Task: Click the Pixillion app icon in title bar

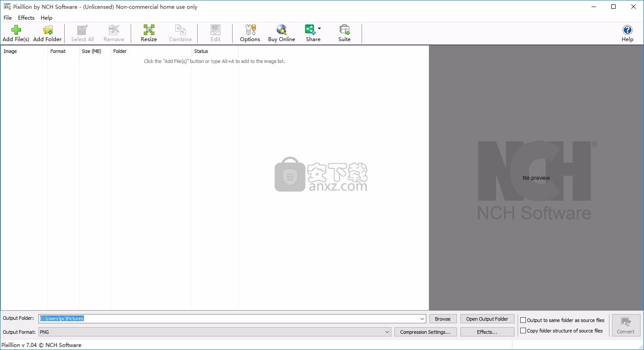Action: [7, 7]
